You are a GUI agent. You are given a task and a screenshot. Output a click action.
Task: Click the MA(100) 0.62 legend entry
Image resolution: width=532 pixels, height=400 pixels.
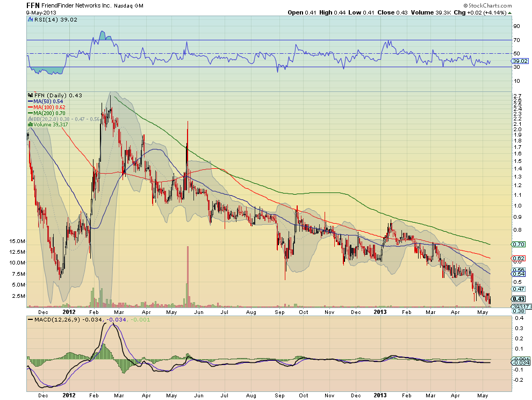tap(46, 108)
